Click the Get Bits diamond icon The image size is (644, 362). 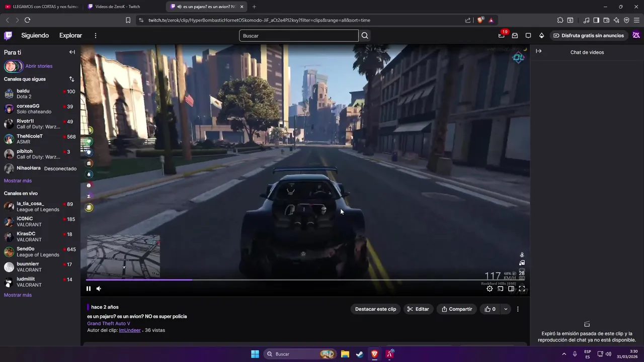point(541,35)
